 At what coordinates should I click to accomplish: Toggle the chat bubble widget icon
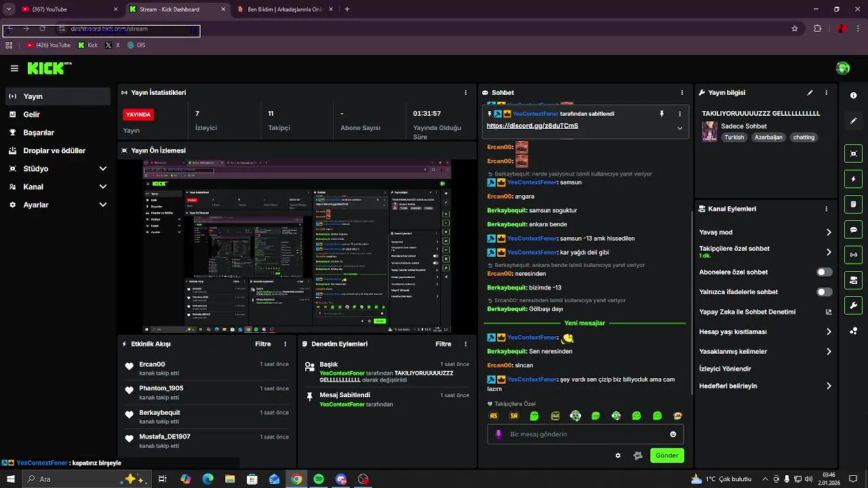(854, 230)
